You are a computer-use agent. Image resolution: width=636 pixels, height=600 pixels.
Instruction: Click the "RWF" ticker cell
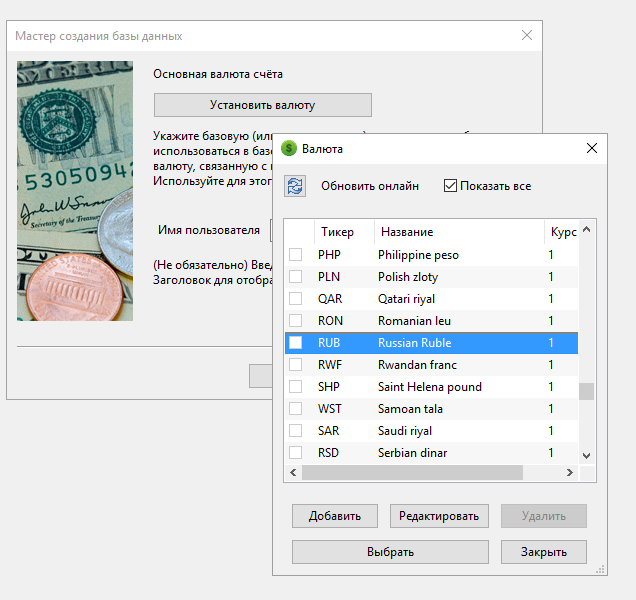tap(330, 364)
